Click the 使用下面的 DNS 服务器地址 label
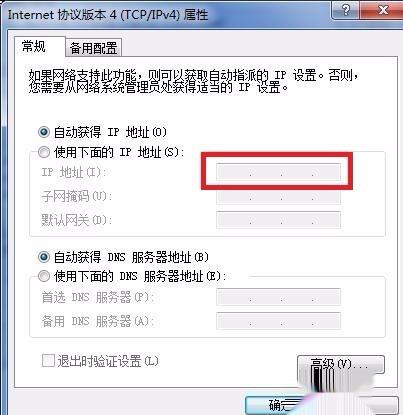This screenshot has height=415, width=403. click(140, 276)
